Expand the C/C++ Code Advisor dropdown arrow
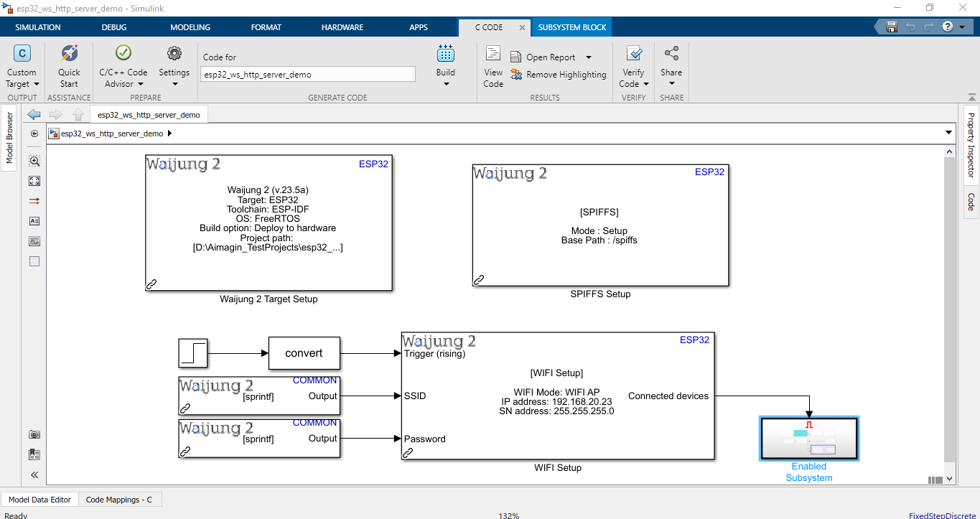 click(x=141, y=85)
